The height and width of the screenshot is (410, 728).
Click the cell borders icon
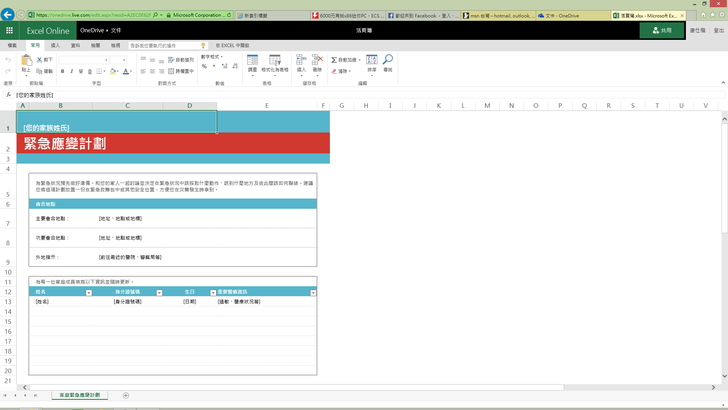(99, 72)
